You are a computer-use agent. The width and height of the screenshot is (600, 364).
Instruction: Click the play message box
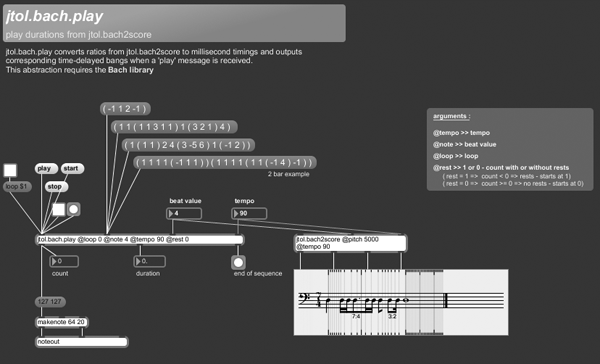pyautogui.click(x=46, y=168)
